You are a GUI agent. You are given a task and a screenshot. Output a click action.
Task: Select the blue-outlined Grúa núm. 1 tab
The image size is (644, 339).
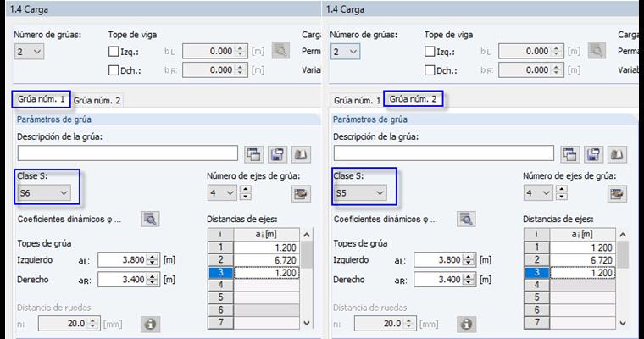[x=41, y=99]
